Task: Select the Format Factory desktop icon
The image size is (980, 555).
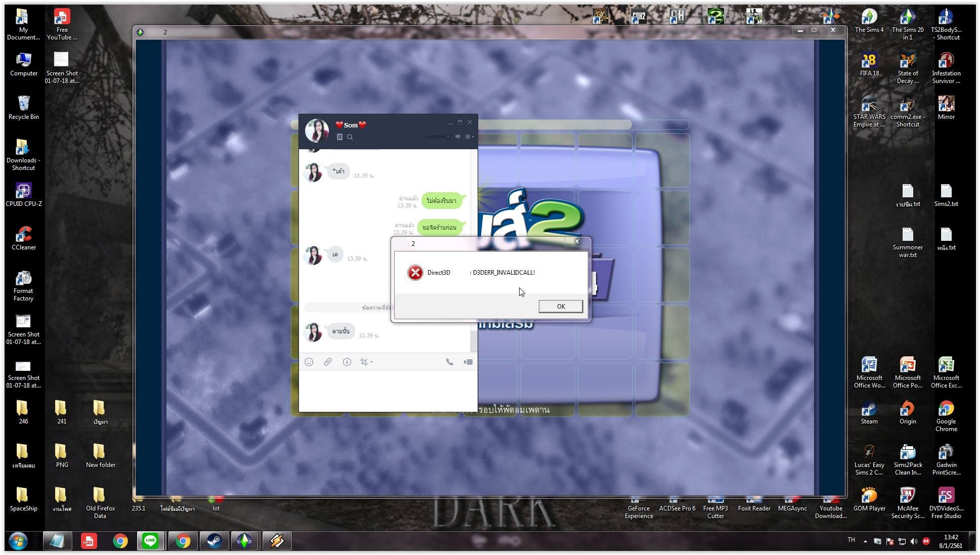Action: click(x=23, y=285)
